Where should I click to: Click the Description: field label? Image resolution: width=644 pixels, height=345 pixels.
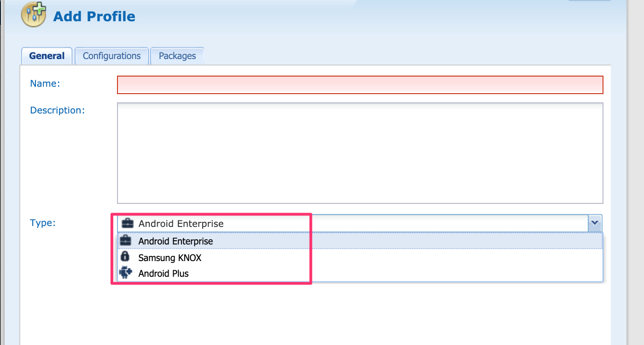click(57, 110)
